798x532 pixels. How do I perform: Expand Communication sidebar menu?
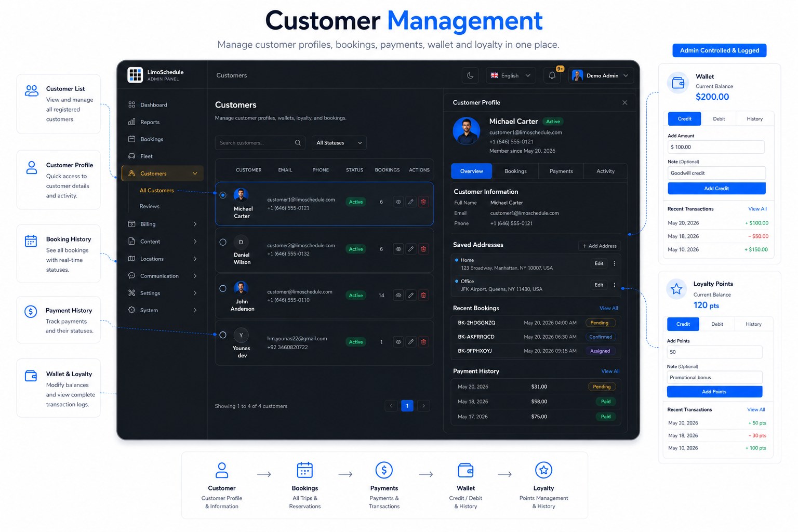point(195,276)
